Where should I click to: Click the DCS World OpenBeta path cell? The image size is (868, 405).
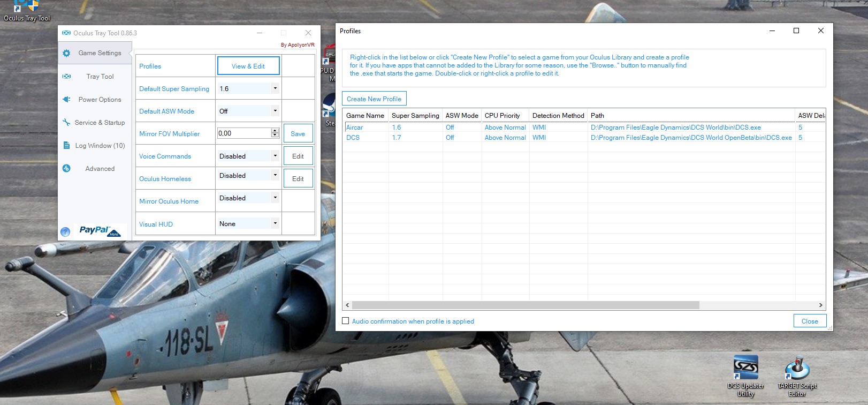691,138
